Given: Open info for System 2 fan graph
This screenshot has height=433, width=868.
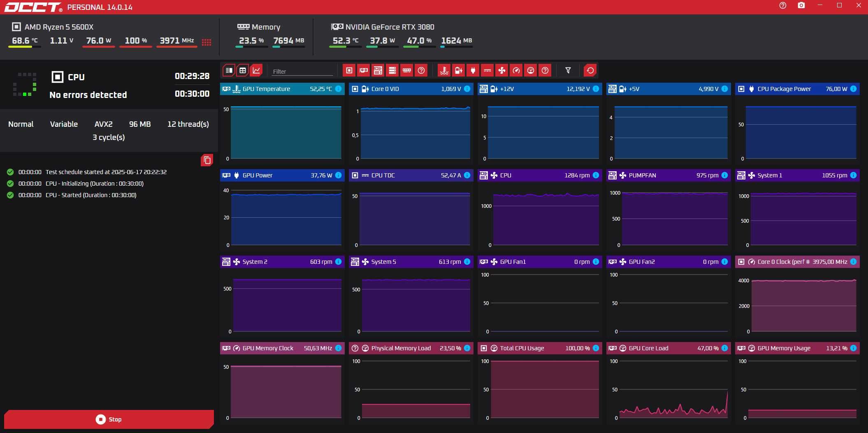Looking at the screenshot, I should (338, 262).
